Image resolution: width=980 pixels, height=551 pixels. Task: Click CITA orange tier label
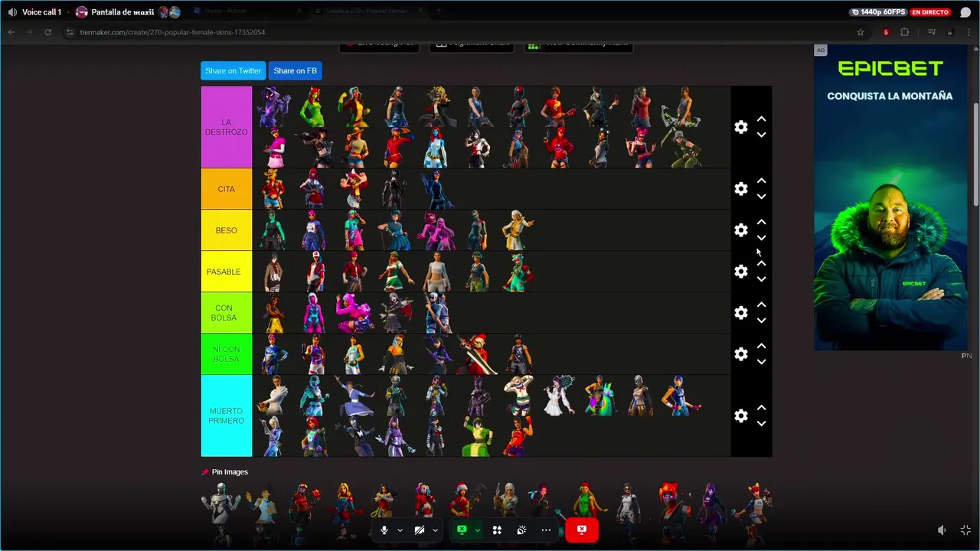[226, 189]
